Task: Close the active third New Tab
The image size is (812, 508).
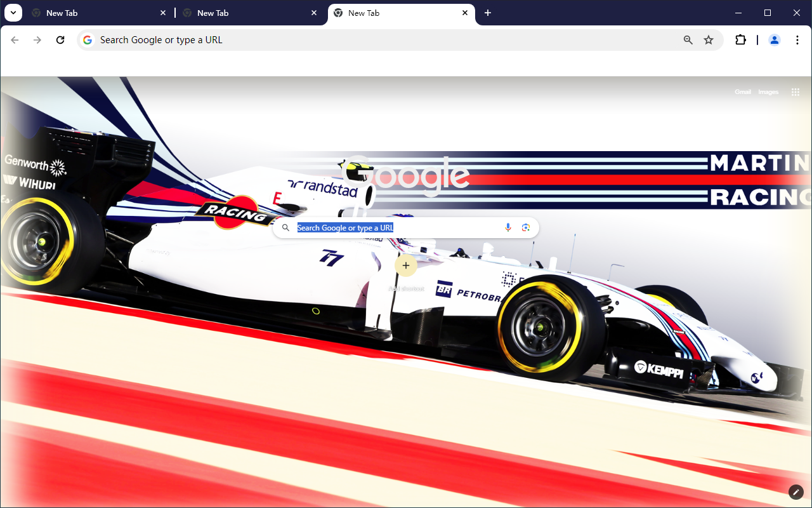Action: click(465, 13)
